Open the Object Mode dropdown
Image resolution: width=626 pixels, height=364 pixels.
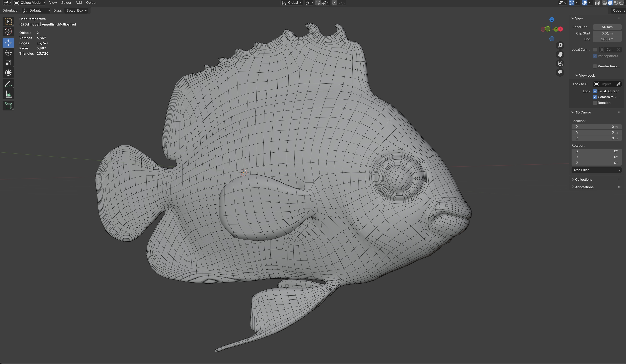click(30, 3)
